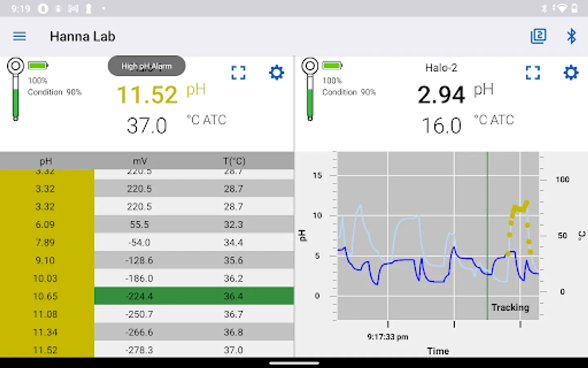The image size is (588, 368).
Task: Tap the mV column header
Action: tap(140, 161)
